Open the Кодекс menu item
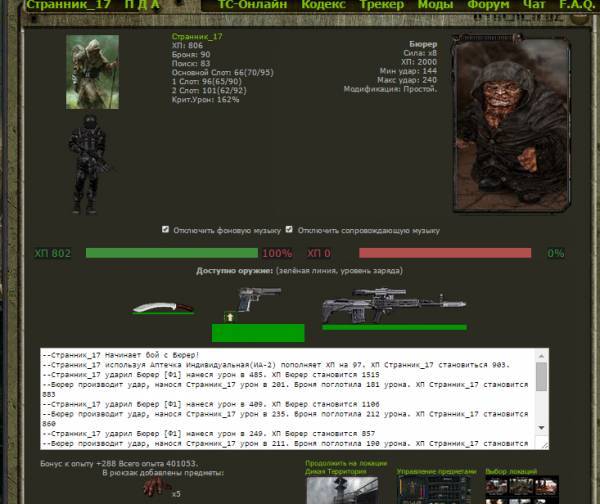This screenshot has height=504, width=600. pos(323,5)
